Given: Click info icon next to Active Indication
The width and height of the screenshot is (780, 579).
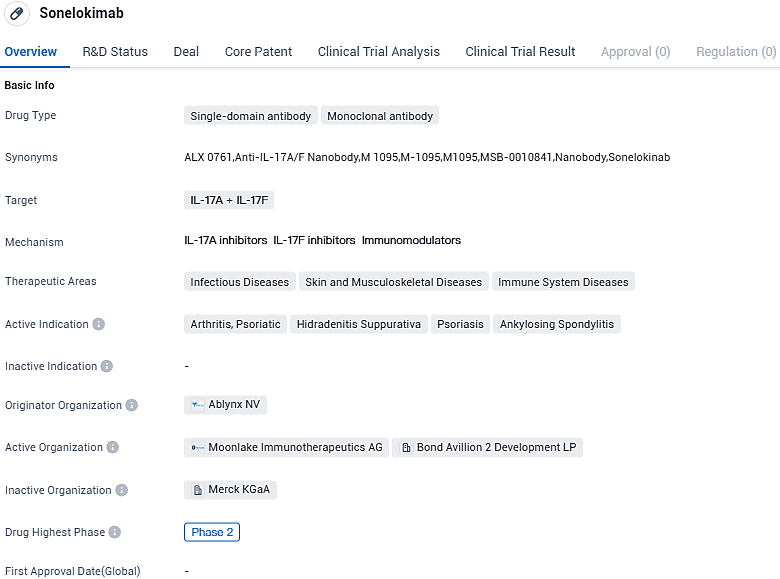Looking at the screenshot, I should pos(98,324).
